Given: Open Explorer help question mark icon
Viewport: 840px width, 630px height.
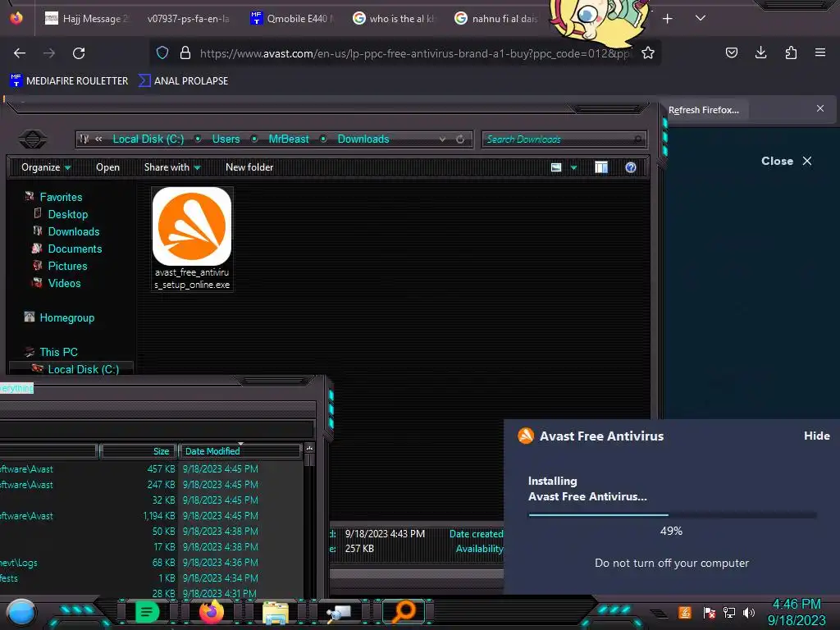Looking at the screenshot, I should tap(631, 167).
